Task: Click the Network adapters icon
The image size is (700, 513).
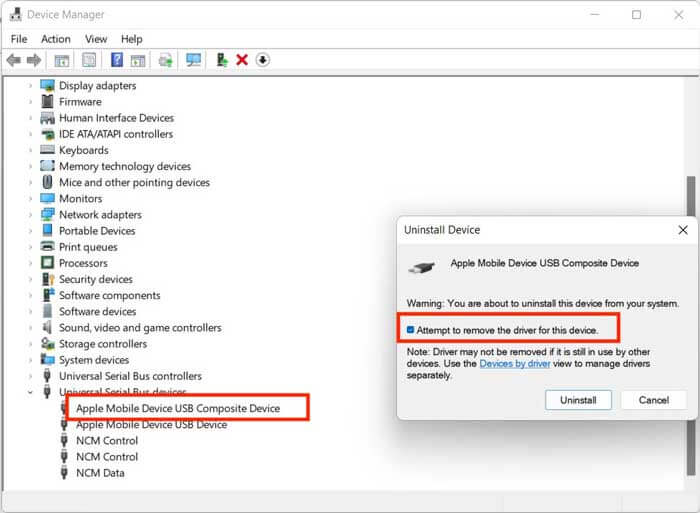Action: point(47,214)
